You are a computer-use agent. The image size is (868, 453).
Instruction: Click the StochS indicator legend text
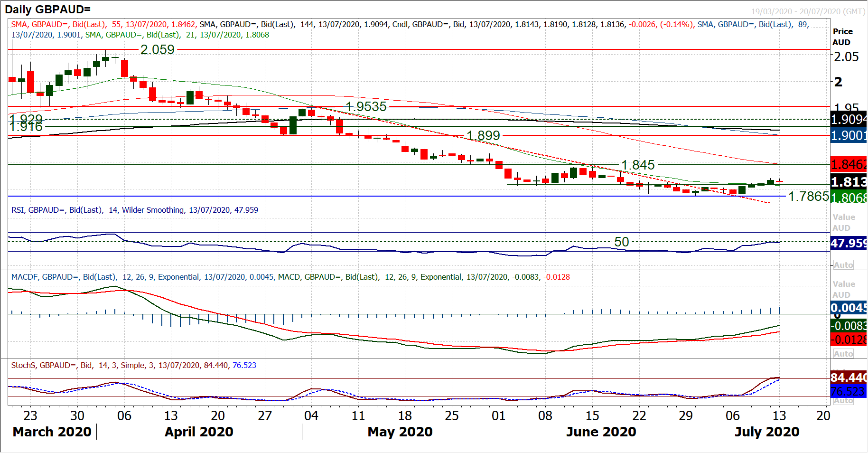pos(133,365)
